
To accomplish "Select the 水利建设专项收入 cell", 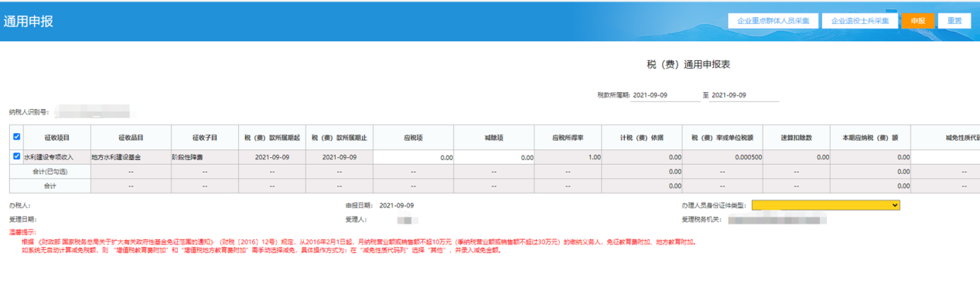I will [x=57, y=157].
